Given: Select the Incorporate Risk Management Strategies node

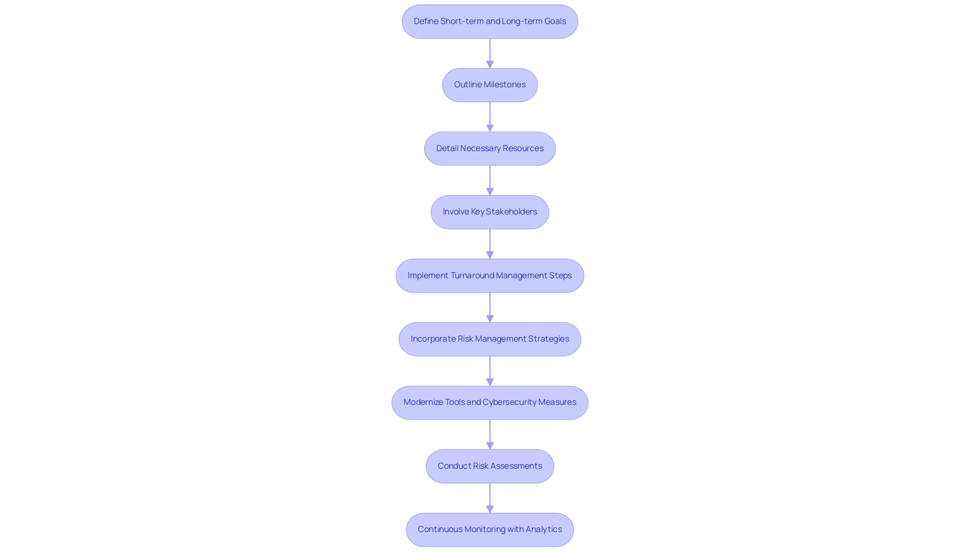Looking at the screenshot, I should (x=490, y=339).
